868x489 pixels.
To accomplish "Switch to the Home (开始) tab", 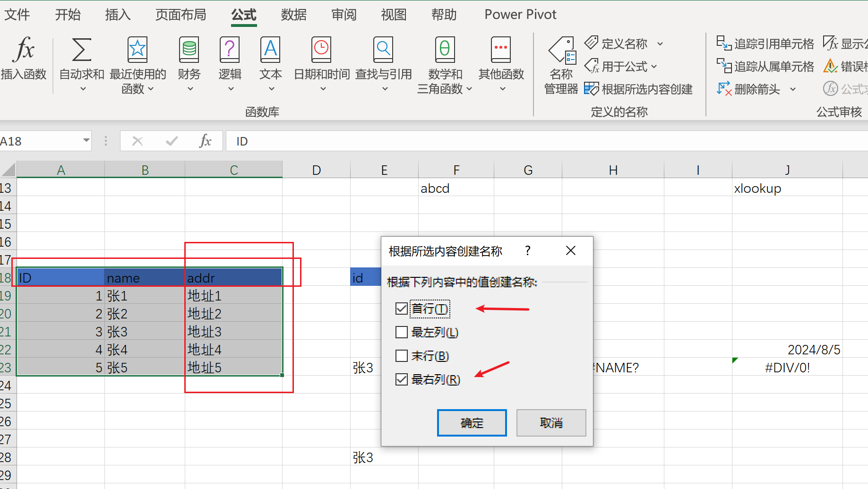I will tap(68, 15).
